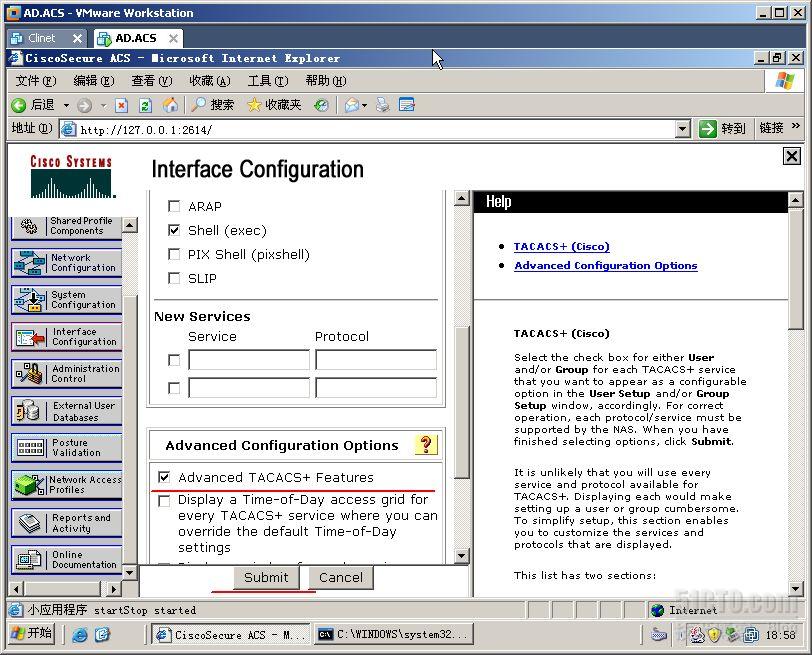The width and height of the screenshot is (812, 655).
Task: Open Network Access Profiles icon
Action: tap(29, 485)
